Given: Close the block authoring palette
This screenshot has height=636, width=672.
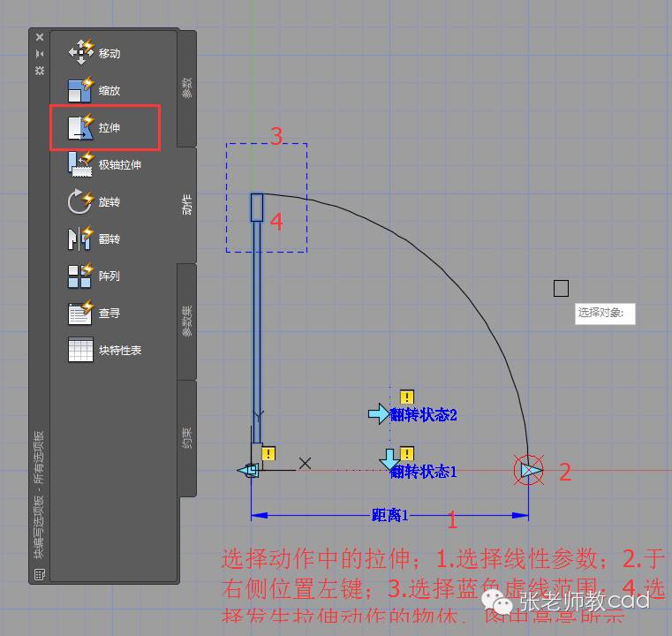Looking at the screenshot, I should [40, 37].
